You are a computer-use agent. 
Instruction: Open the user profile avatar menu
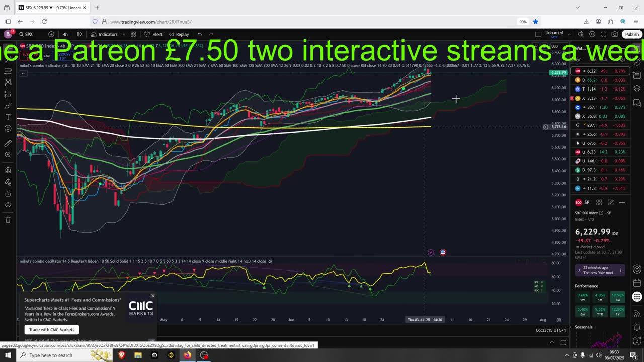coord(8,34)
